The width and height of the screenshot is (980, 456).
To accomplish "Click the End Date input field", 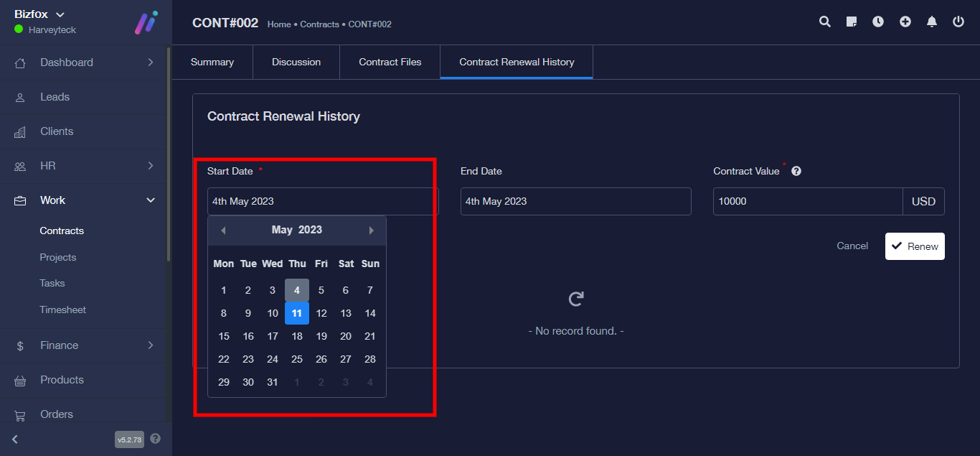I will click(575, 202).
